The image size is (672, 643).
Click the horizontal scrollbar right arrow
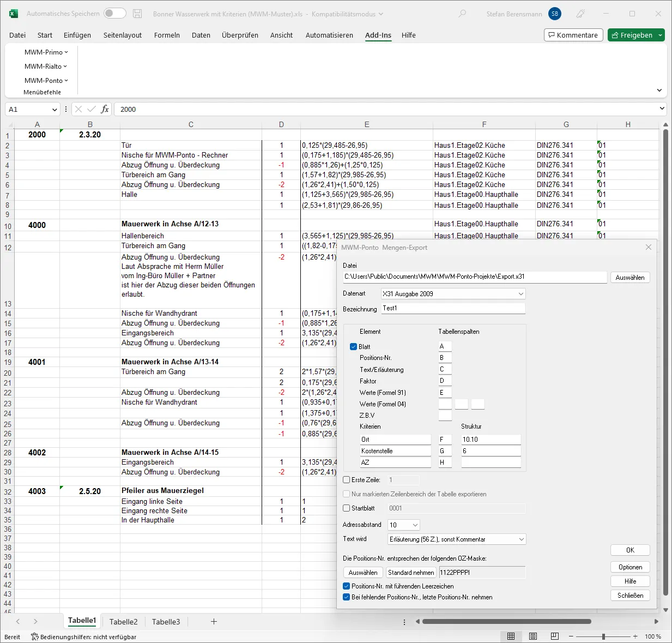(x=656, y=621)
